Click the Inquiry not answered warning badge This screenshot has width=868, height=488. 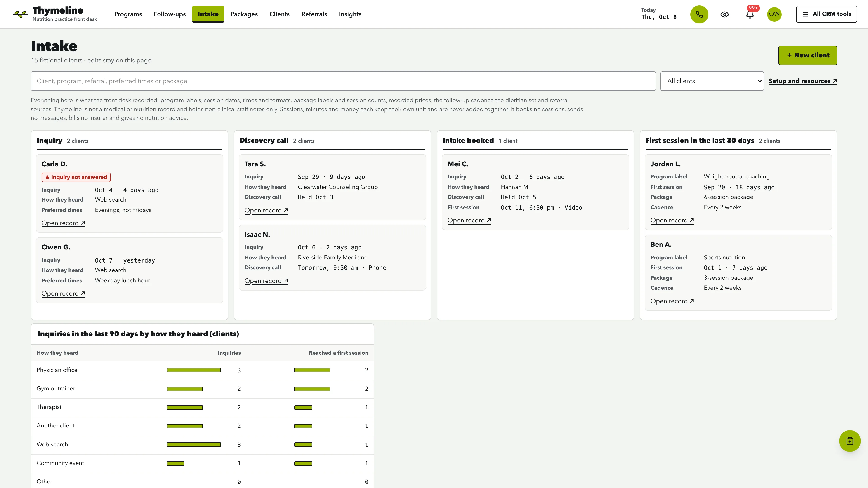pyautogui.click(x=76, y=177)
